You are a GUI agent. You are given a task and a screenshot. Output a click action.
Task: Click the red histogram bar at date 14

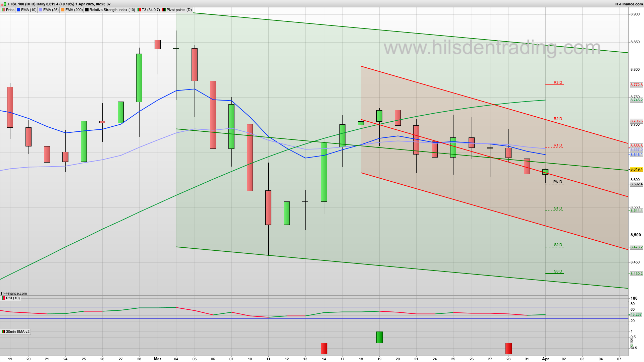pyautogui.click(x=324, y=349)
